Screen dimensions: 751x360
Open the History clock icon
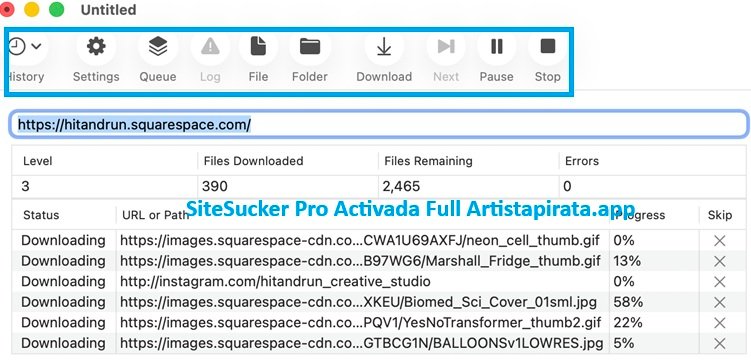(17, 46)
